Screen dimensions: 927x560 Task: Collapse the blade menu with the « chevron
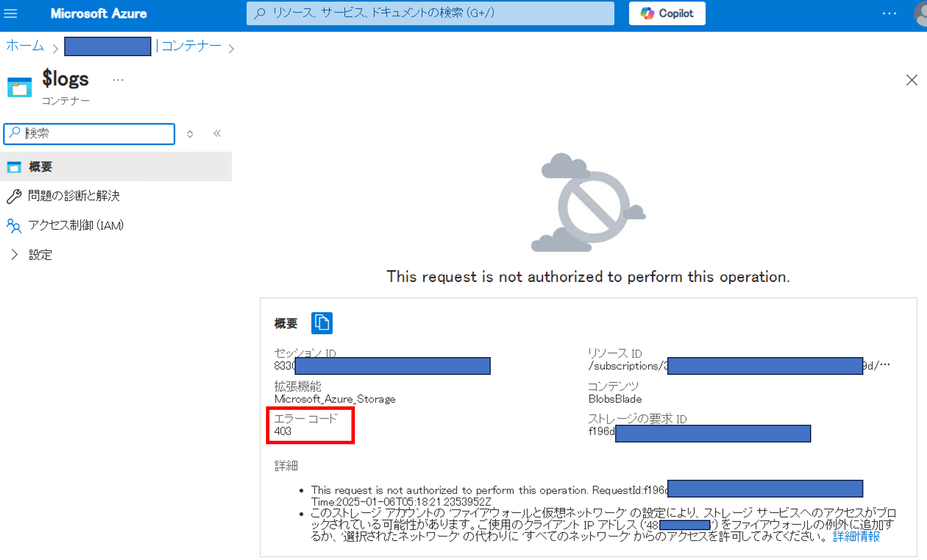tap(217, 133)
